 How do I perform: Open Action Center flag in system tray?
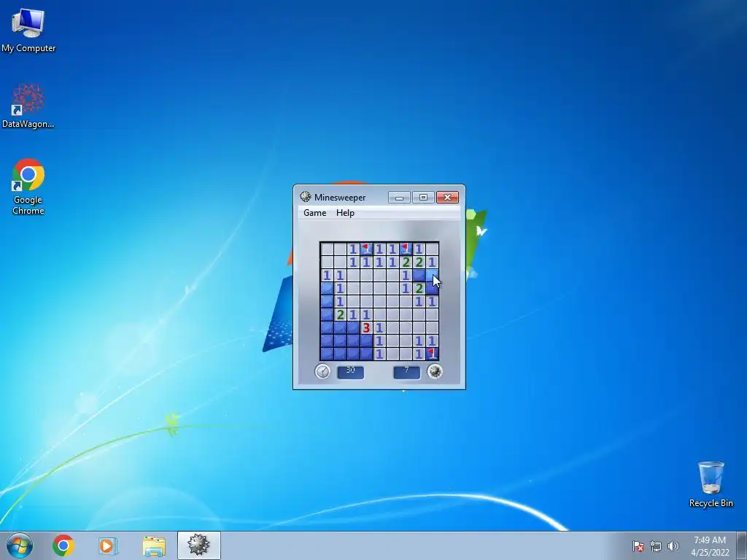[x=638, y=546]
